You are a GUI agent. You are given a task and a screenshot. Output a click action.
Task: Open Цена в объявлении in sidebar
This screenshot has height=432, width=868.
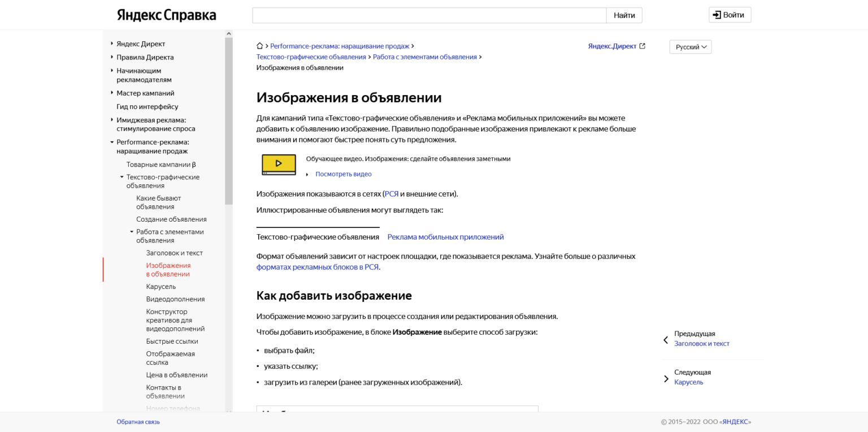pos(176,375)
